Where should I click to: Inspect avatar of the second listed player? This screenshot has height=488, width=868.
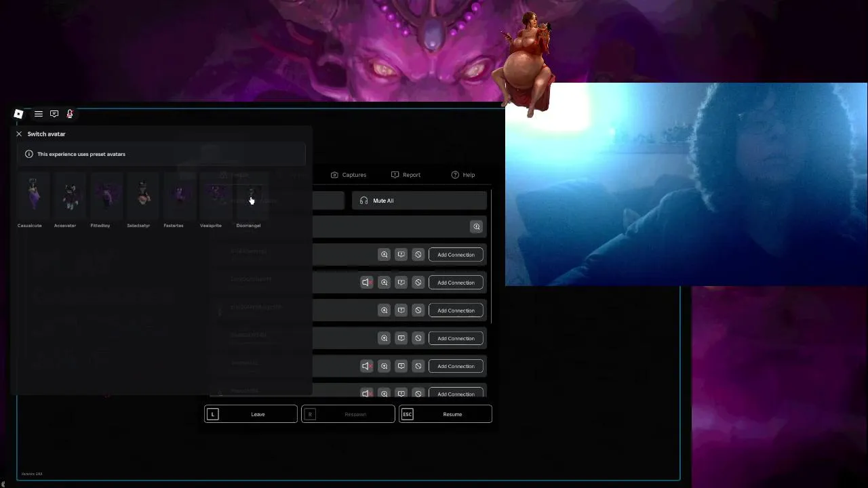(384, 283)
